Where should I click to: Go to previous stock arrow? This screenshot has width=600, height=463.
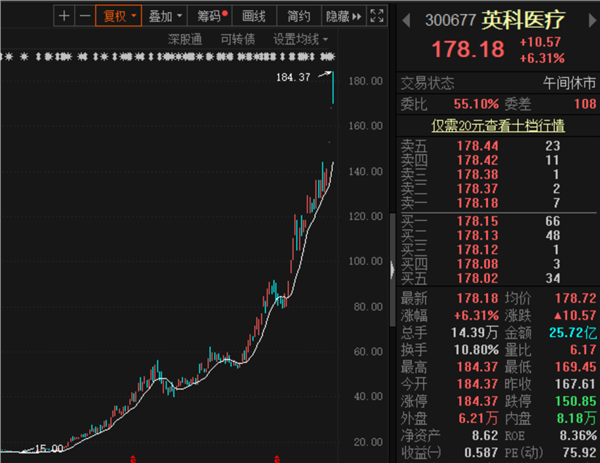407,20
